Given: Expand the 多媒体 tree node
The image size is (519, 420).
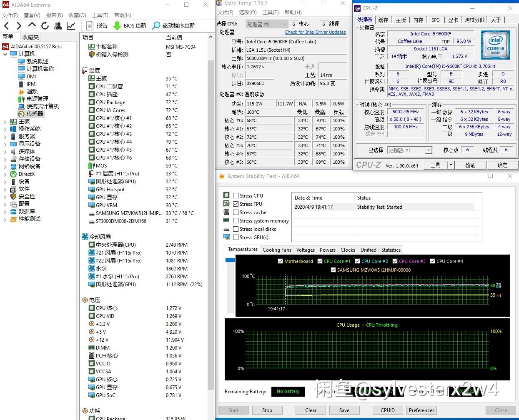Looking at the screenshot, I should 5,152.
